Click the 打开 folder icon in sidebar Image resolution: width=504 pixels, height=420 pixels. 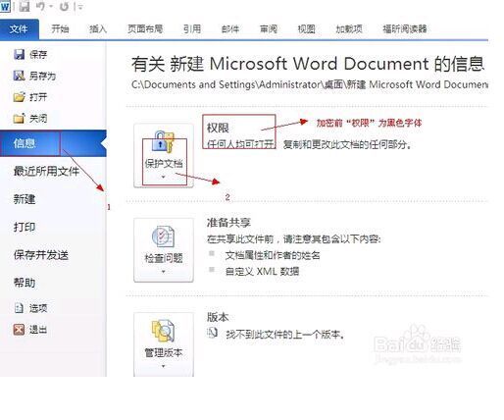pos(19,97)
